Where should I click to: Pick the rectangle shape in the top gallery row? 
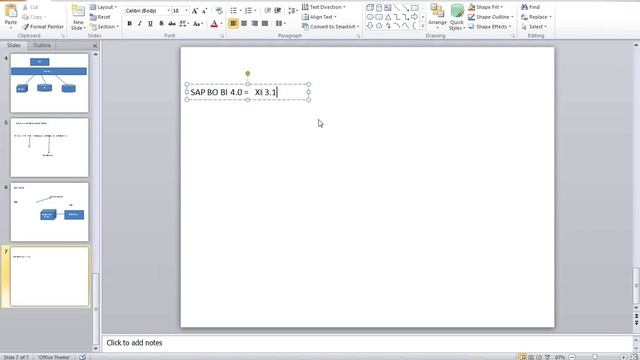pyautogui.click(x=414, y=8)
